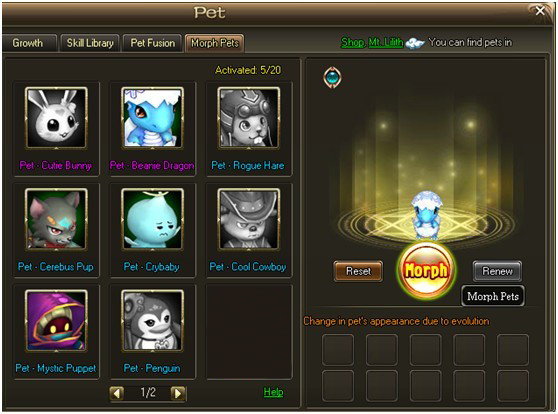558x414 pixels.
Task: Follow the Shop, Mt. Lilith link
Action: click(x=372, y=42)
